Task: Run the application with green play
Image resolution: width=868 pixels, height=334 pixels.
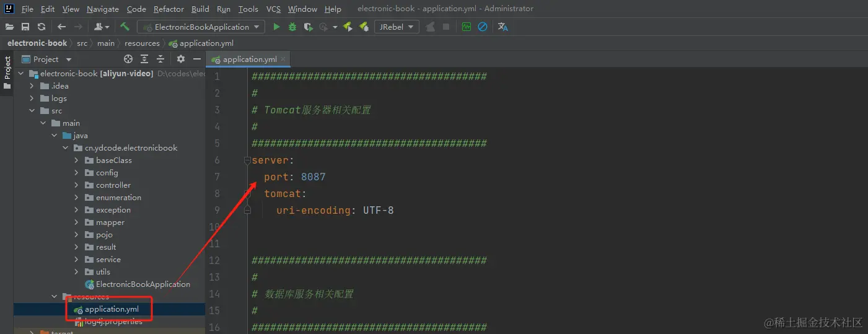Action: tap(276, 27)
